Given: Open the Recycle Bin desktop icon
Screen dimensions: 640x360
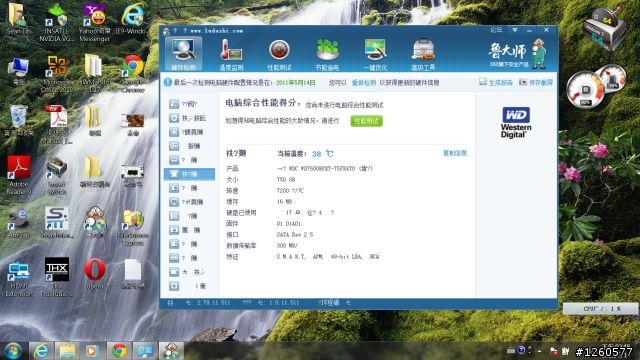Looking at the screenshot, I should coord(18,120).
